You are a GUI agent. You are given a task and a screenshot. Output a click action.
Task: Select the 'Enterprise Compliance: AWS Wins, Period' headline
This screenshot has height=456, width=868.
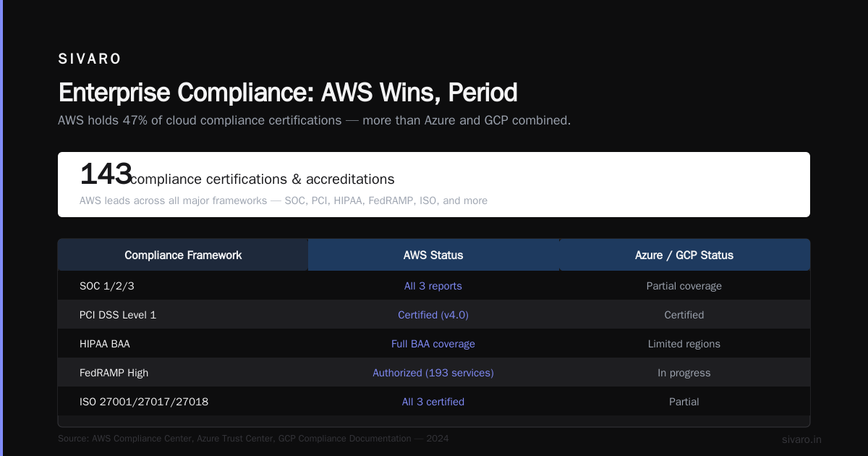[x=288, y=93]
